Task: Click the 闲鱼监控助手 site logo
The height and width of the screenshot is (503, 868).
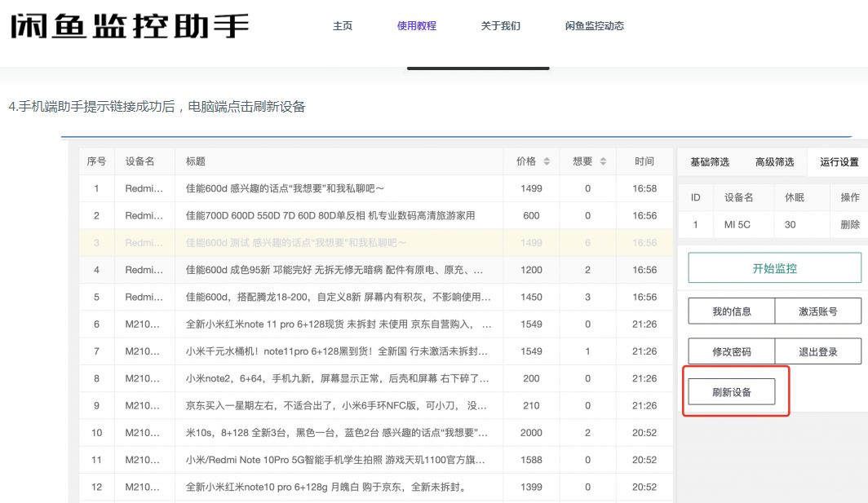Action: point(129,25)
